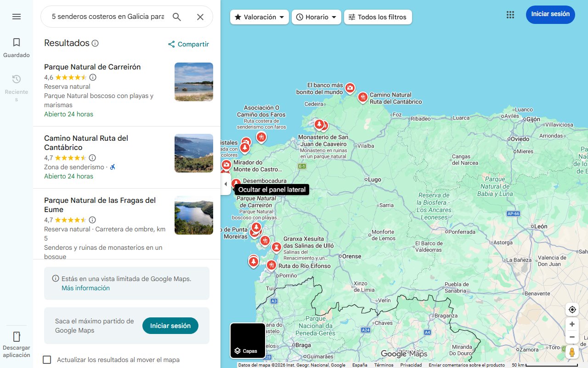Zoom in using the plus control
Screen dimensions: 588x368
tap(572, 324)
